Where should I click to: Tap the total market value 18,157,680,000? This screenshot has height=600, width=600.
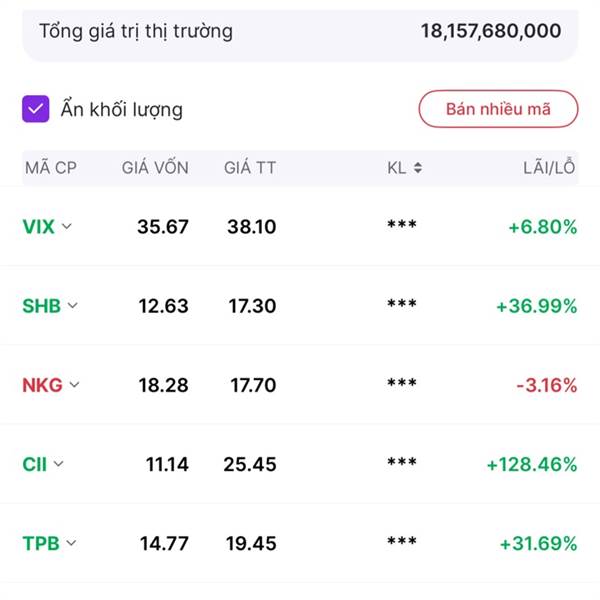(x=490, y=31)
